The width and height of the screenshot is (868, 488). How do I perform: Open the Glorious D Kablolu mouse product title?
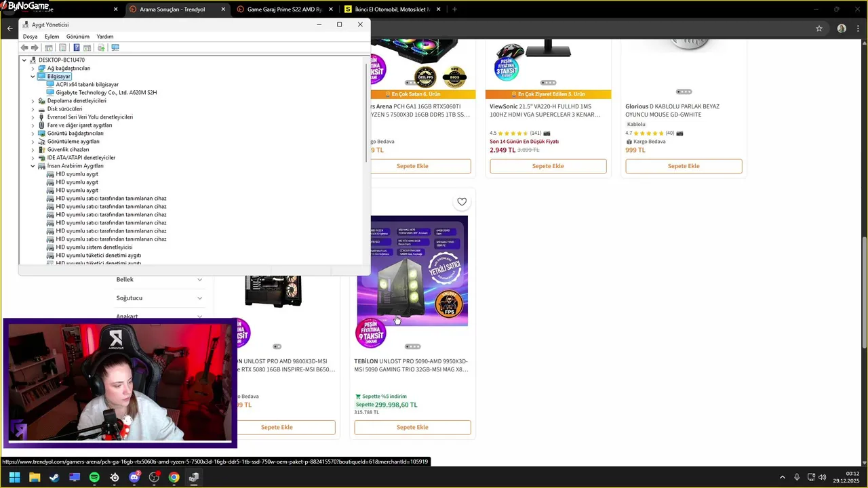(673, 110)
